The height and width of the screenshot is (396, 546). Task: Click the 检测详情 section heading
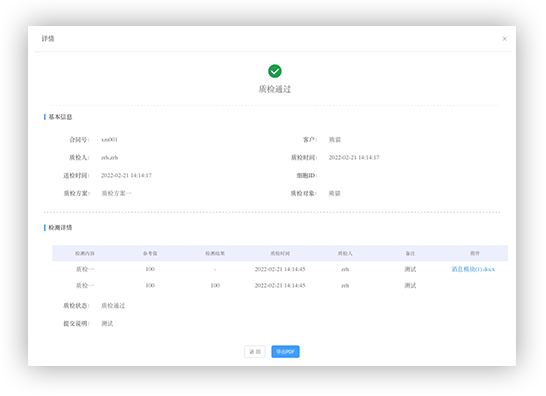pyautogui.click(x=60, y=227)
